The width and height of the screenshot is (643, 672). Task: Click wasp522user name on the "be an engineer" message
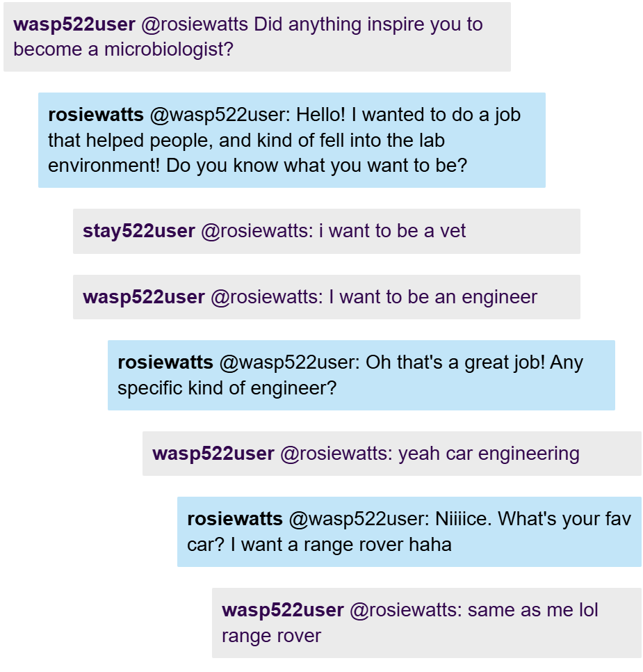(144, 297)
